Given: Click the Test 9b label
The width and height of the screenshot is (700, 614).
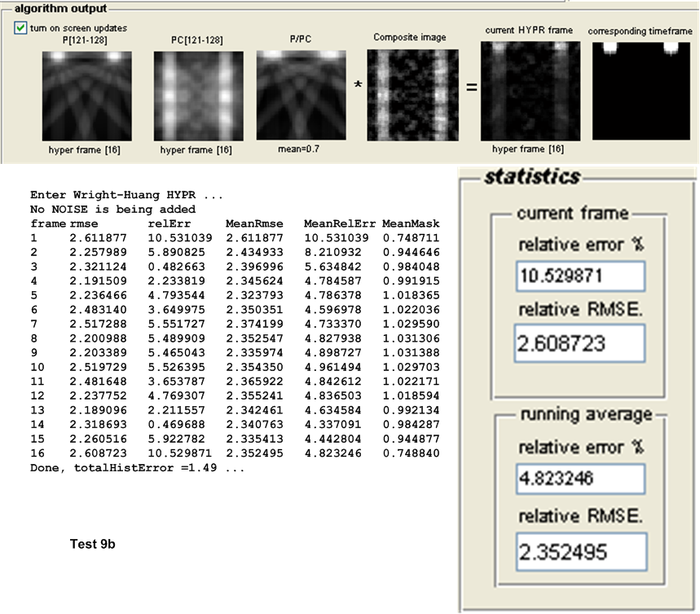Looking at the screenshot, I should [94, 544].
